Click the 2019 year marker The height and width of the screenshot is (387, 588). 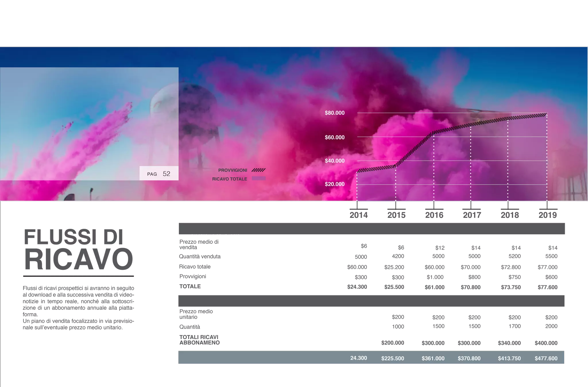pyautogui.click(x=548, y=214)
